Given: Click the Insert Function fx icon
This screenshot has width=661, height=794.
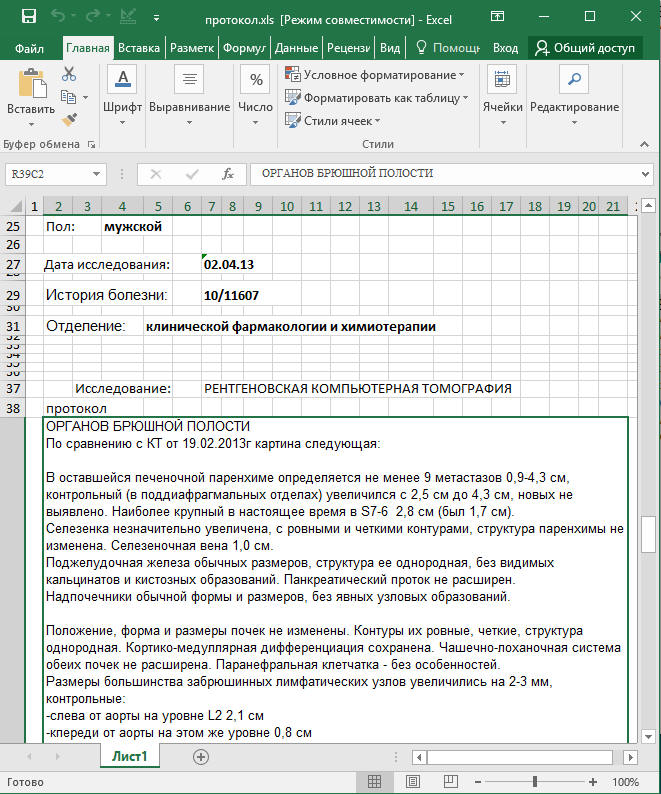Looking at the screenshot, I should pyautogui.click(x=228, y=173).
